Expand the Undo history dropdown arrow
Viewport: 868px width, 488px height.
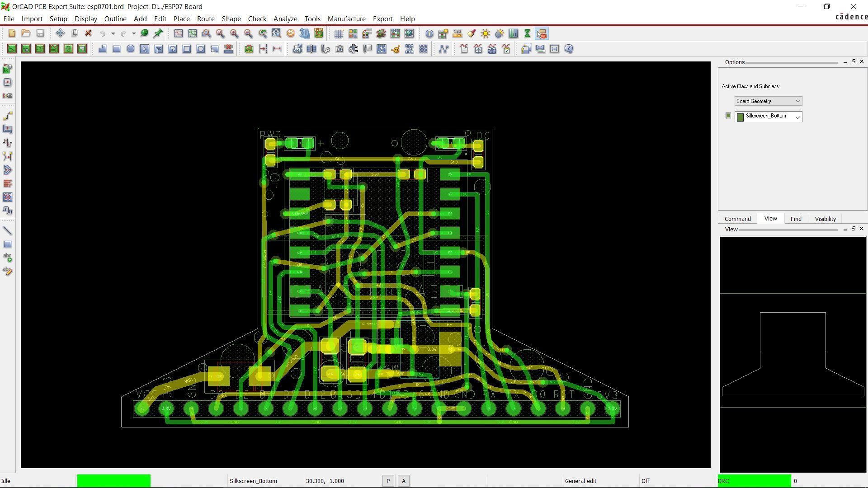[113, 33]
